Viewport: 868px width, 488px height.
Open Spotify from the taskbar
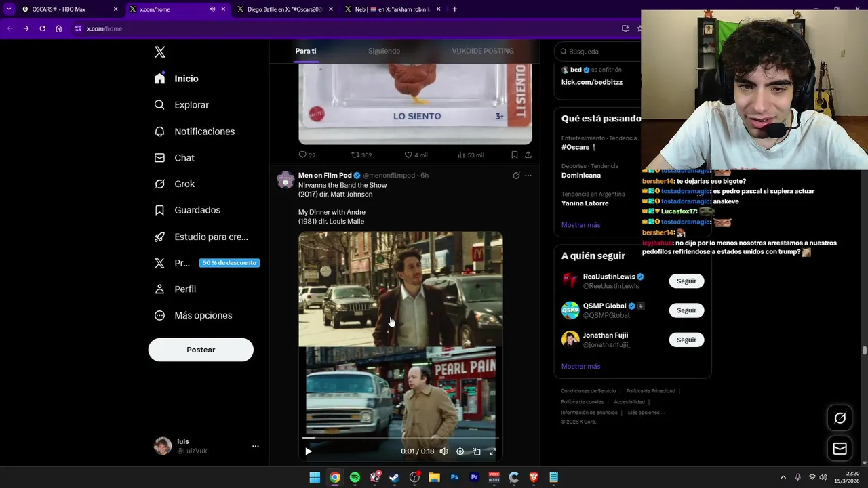coord(355,477)
